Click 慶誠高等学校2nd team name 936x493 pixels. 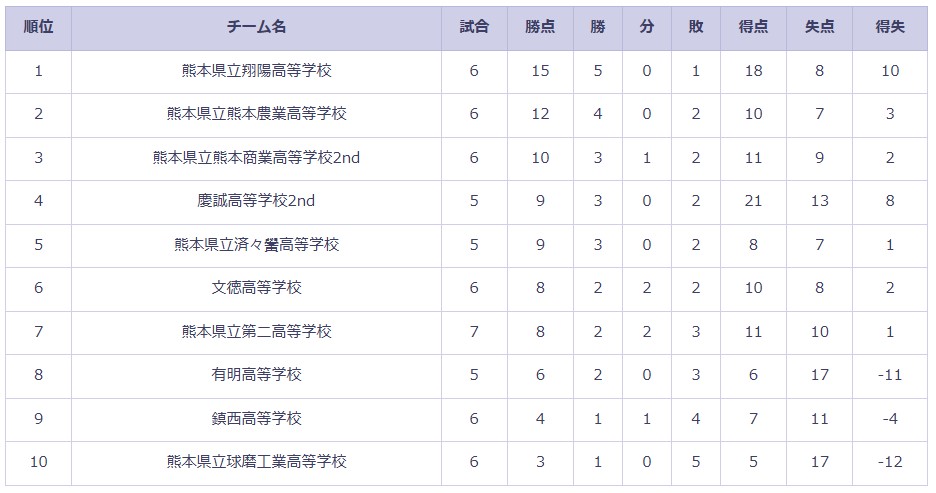click(x=257, y=201)
